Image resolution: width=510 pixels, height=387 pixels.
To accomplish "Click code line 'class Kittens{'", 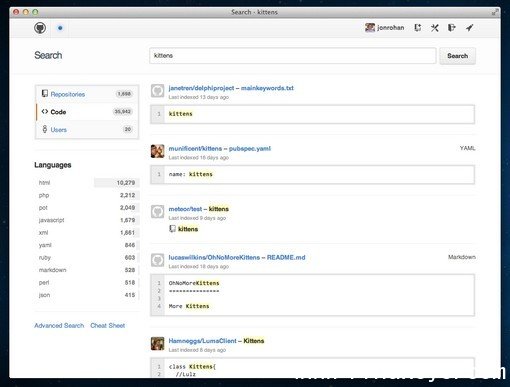I will (192, 366).
